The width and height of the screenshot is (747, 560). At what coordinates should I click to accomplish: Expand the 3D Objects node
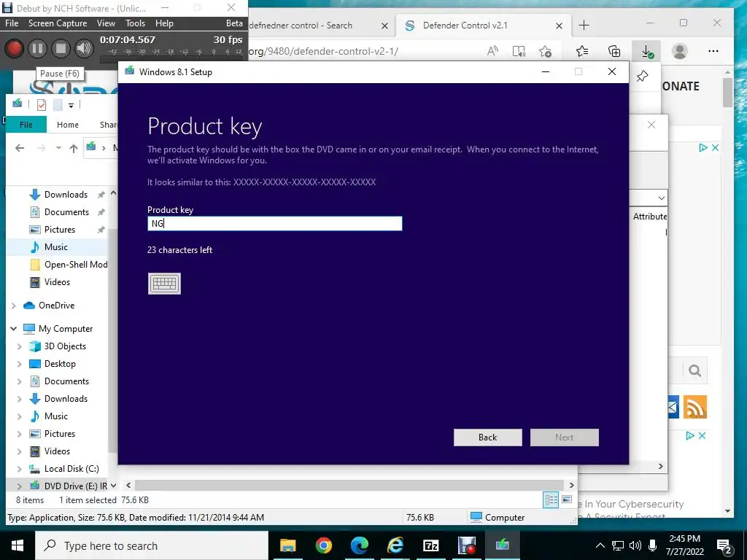(x=20, y=346)
